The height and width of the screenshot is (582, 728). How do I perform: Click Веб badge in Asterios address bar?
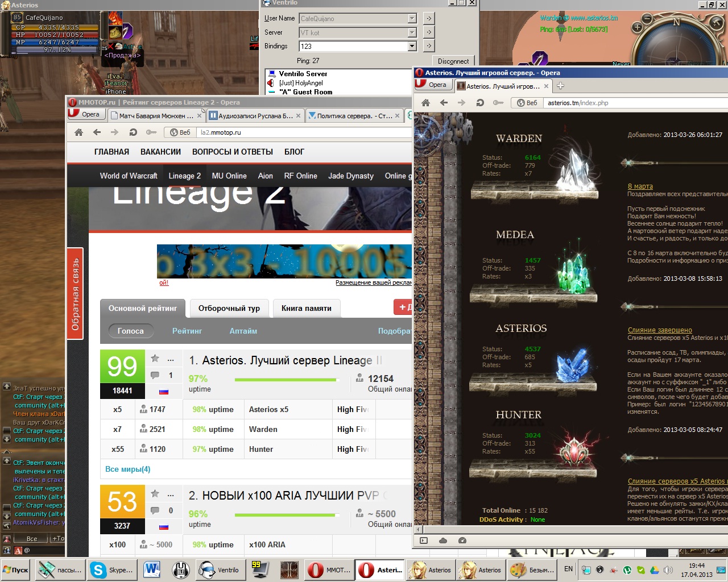point(527,103)
